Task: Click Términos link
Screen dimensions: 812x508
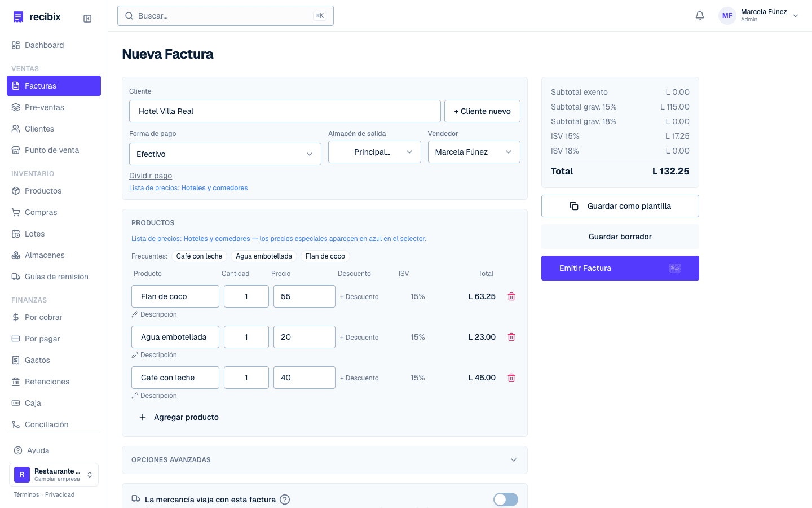Action: (x=27, y=494)
